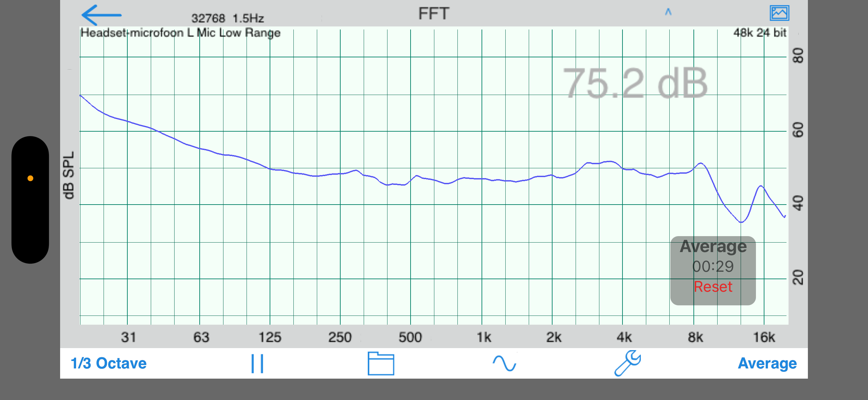The image size is (868, 400).
Task: Tap the 1k frequency axis label
Action: (484, 337)
